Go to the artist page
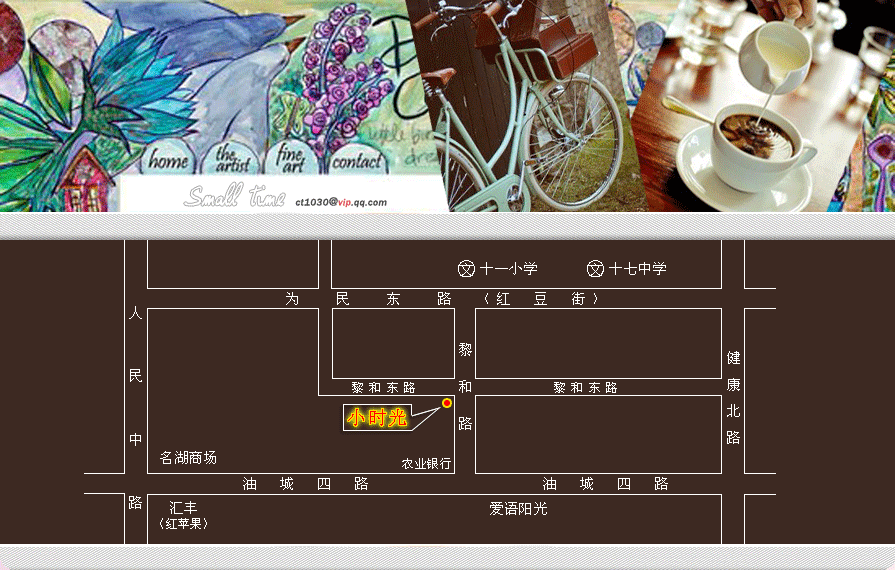Screen dimensions: 895x570 tap(230, 160)
